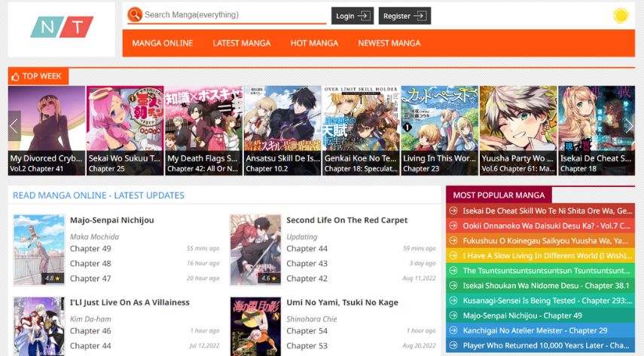
Task: Open the HOT MANGA menu
Action: pyautogui.click(x=314, y=43)
